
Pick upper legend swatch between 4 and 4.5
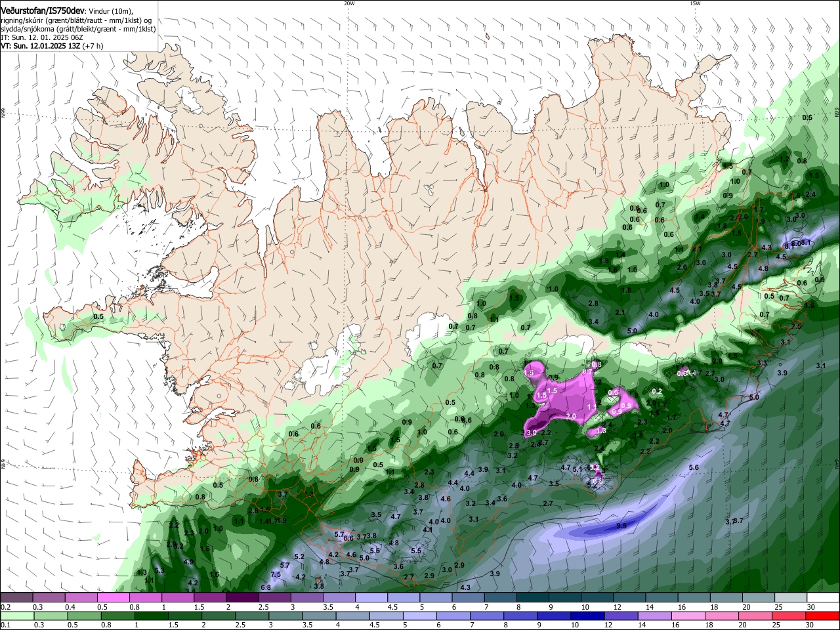click(371, 598)
